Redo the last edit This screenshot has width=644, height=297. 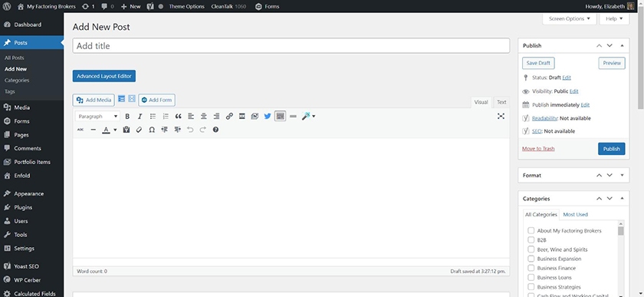pyautogui.click(x=203, y=130)
